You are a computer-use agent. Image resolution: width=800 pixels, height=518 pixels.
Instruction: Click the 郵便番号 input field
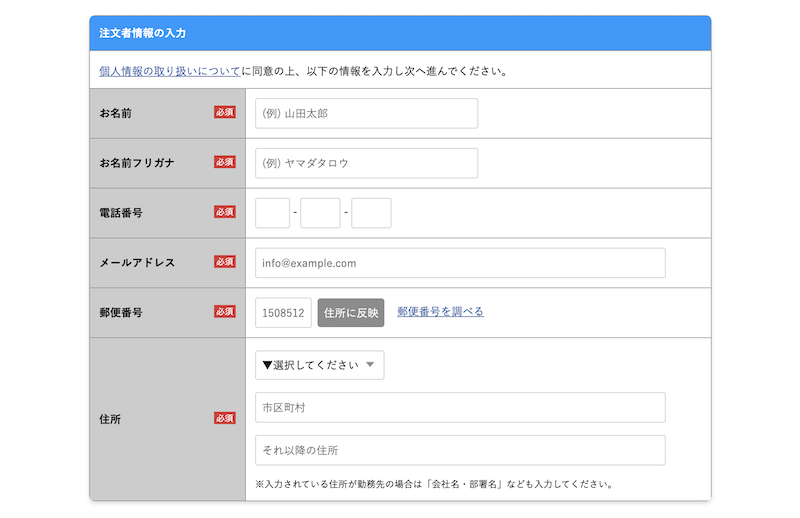point(283,313)
